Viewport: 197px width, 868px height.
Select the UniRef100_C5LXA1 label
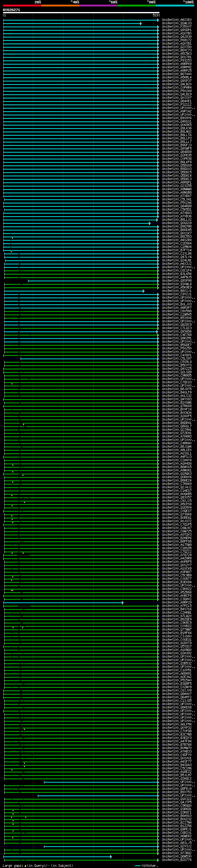[x=177, y=199]
